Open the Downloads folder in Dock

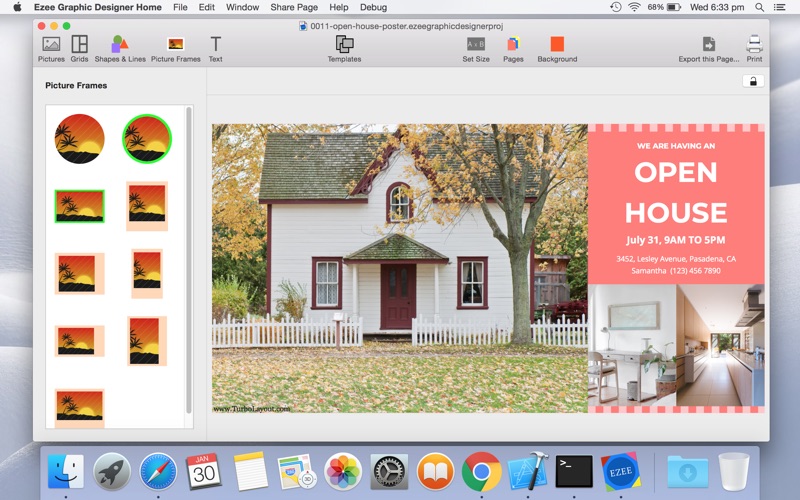[x=687, y=472]
